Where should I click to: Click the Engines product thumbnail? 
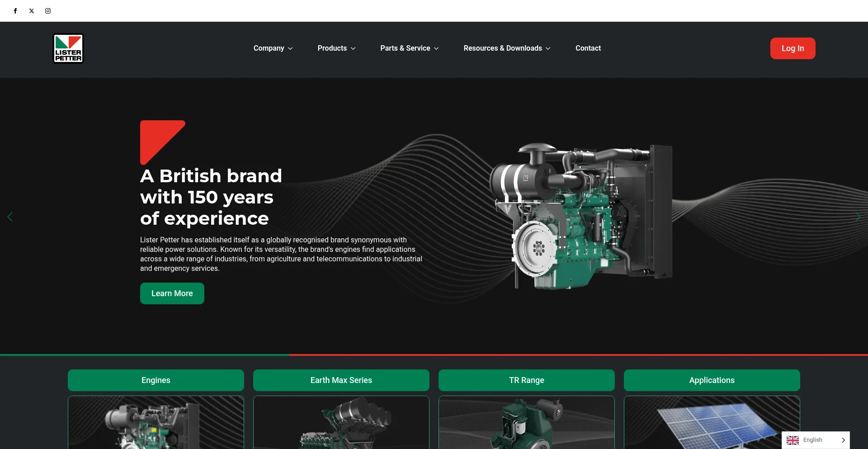(x=156, y=422)
